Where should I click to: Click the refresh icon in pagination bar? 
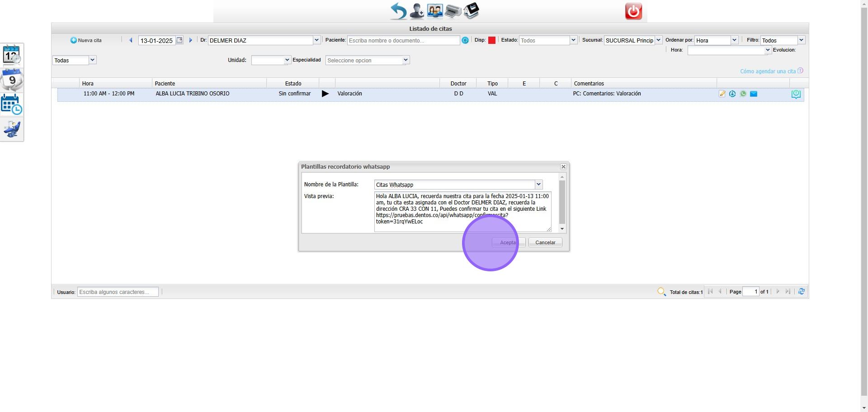point(801,292)
